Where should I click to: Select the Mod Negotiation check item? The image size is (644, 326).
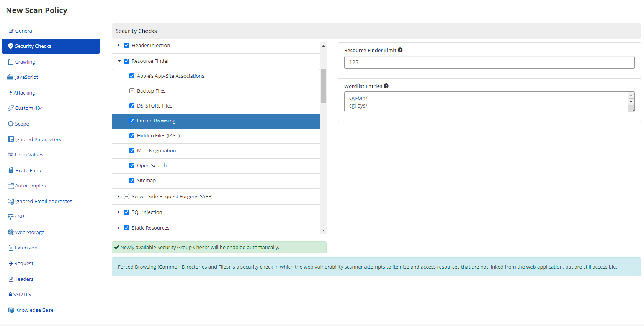point(156,151)
